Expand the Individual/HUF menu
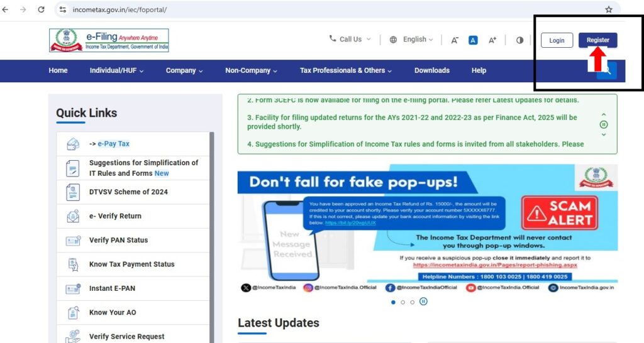Viewport: 644px width, 343px height. tap(116, 70)
